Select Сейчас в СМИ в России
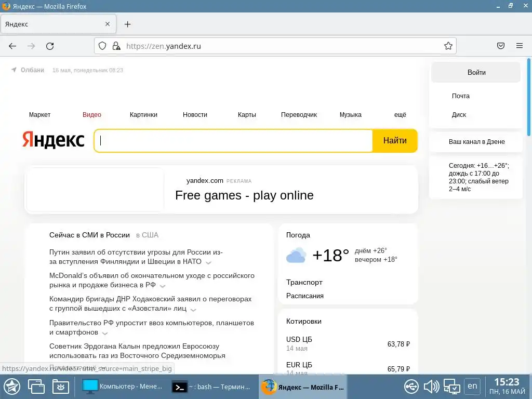This screenshot has height=399, width=532. pos(89,235)
